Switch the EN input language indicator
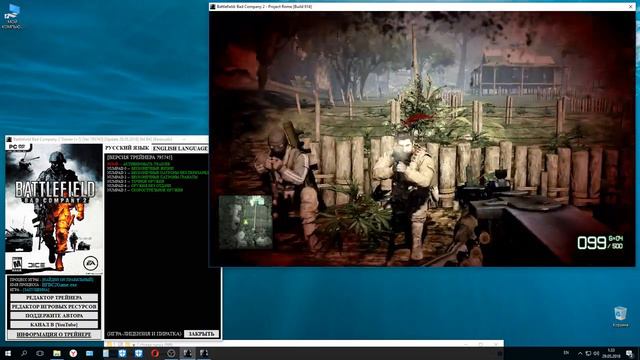This screenshot has height=360, width=640. coord(567,353)
